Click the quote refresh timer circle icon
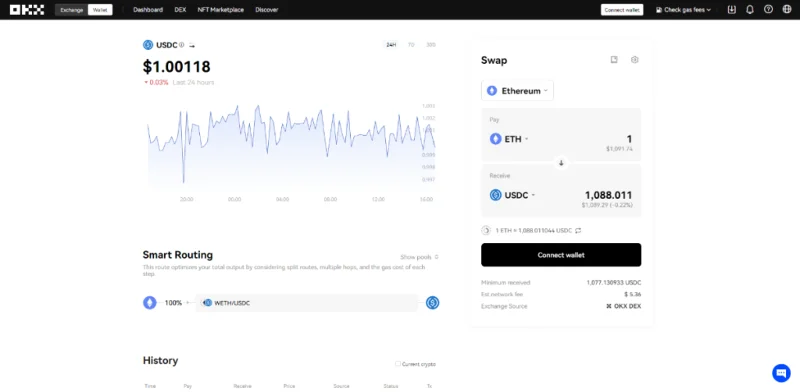 486,230
